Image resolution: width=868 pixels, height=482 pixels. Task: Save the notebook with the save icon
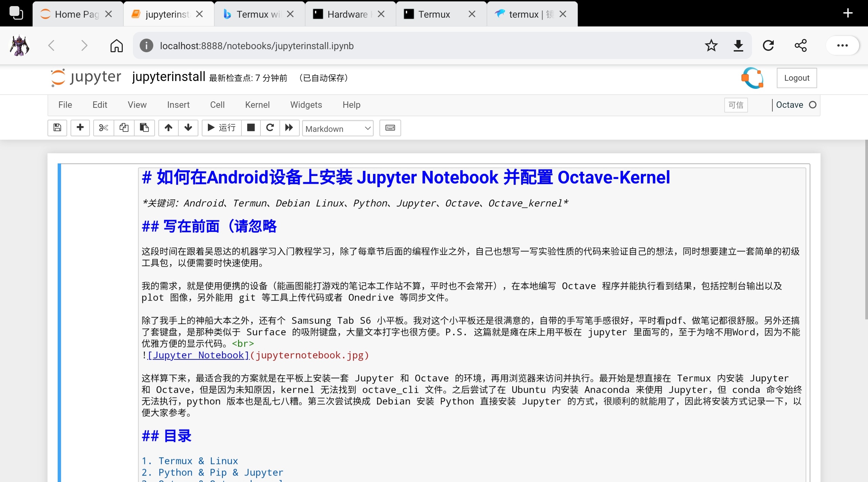(57, 128)
